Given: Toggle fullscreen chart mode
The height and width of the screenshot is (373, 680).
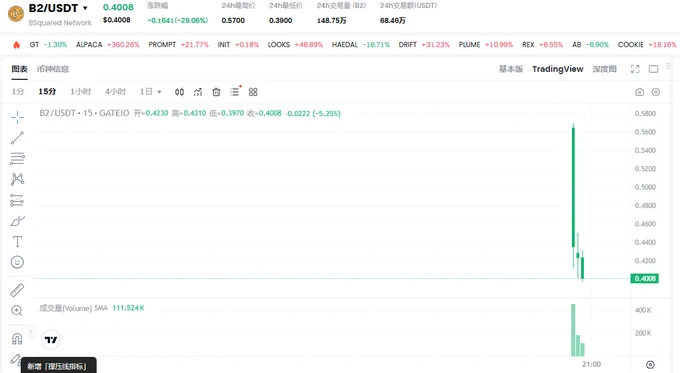Looking at the screenshot, I should [635, 69].
